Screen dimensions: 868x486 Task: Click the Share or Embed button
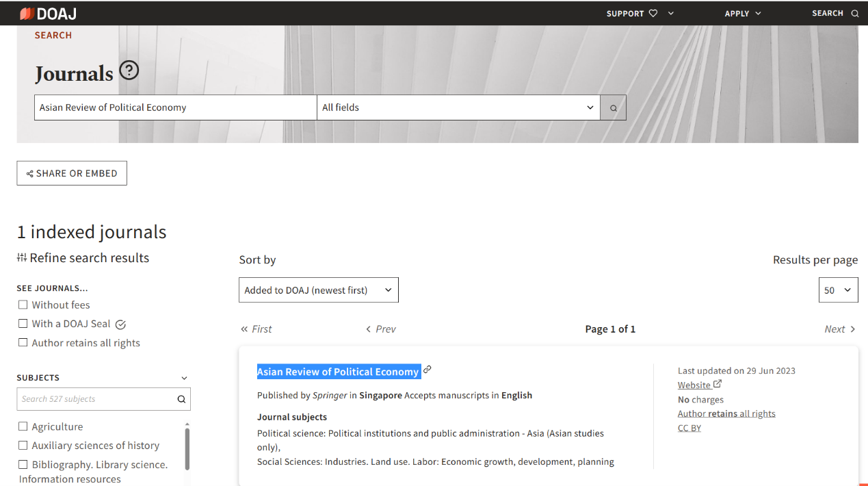(72, 173)
